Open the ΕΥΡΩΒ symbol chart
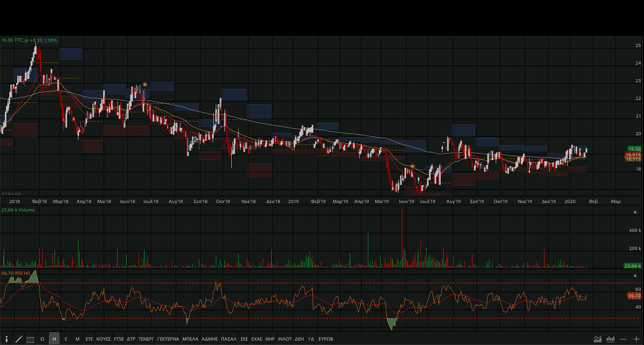The image size is (644, 345). [326, 339]
